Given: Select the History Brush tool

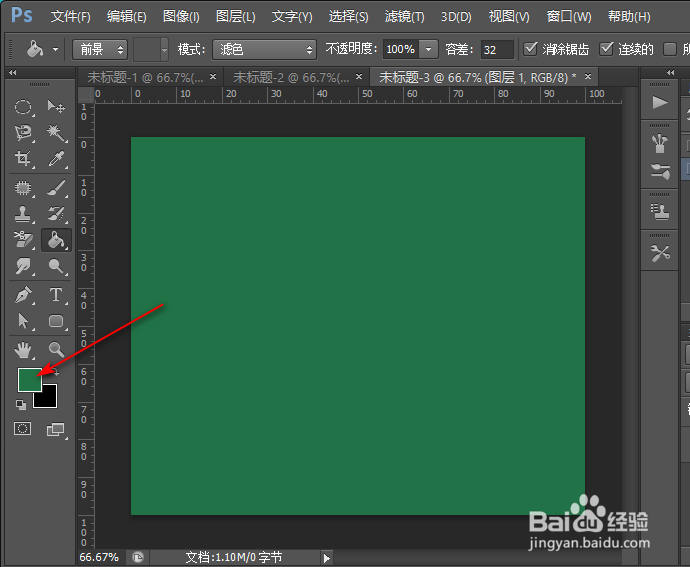Looking at the screenshot, I should click(x=56, y=214).
